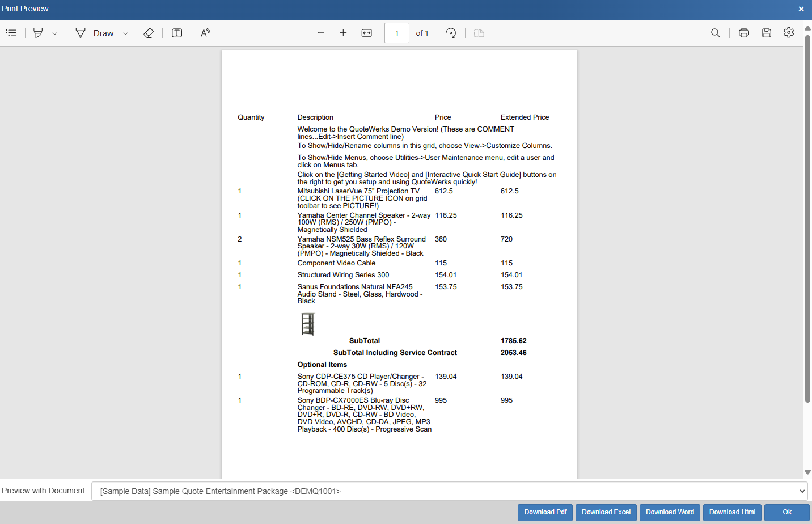Click the Add text box icon
This screenshot has height=524, width=812.
coord(177,33)
